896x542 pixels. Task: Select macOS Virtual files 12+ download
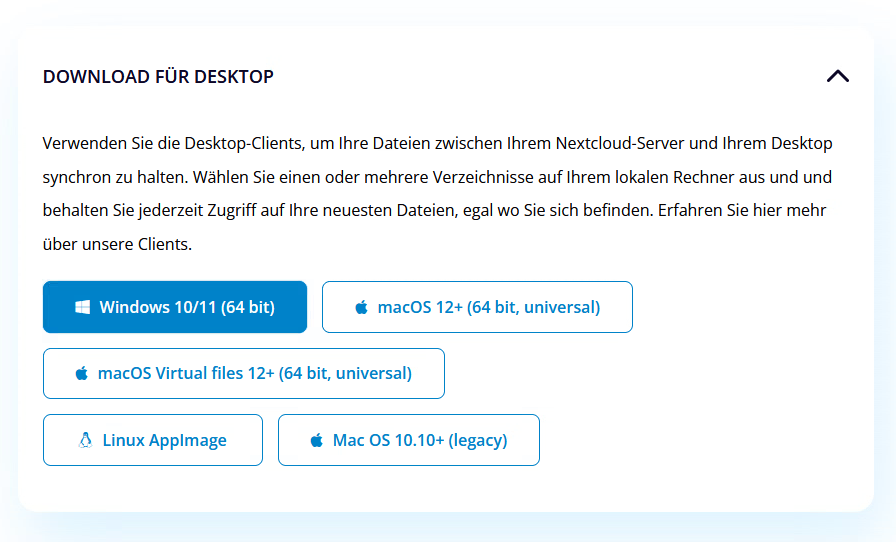click(x=243, y=373)
